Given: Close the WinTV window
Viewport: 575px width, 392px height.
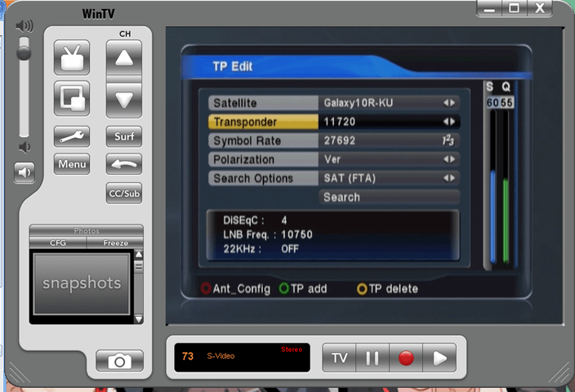Looking at the screenshot, I should (x=539, y=8).
